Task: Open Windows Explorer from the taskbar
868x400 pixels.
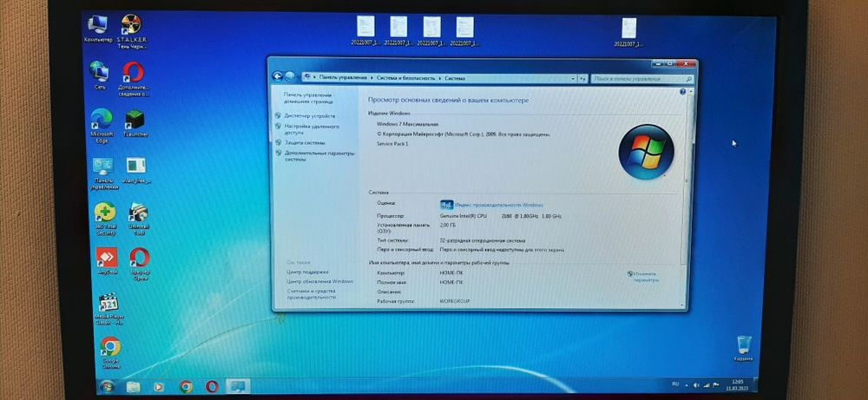Action: click(134, 387)
